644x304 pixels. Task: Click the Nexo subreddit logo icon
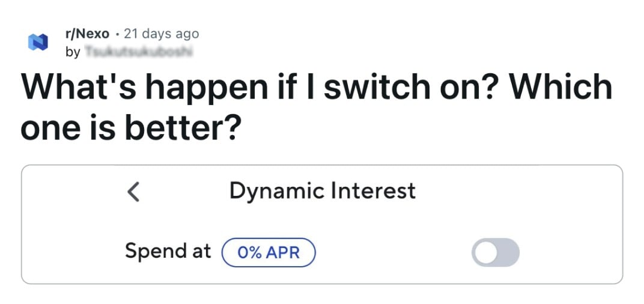(x=38, y=43)
